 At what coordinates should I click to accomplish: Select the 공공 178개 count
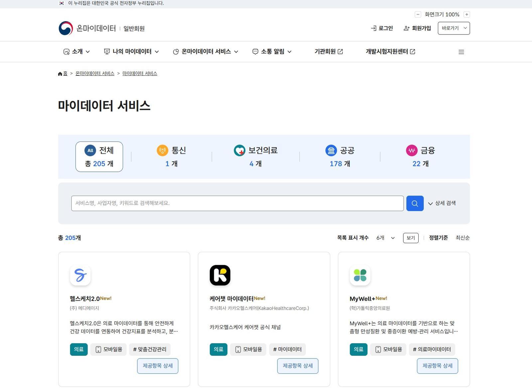click(340, 164)
